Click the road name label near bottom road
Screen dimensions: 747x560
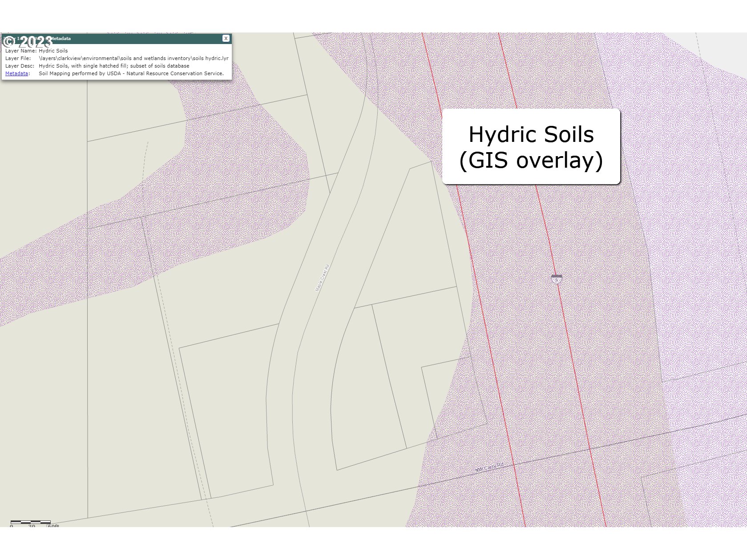pos(489,467)
